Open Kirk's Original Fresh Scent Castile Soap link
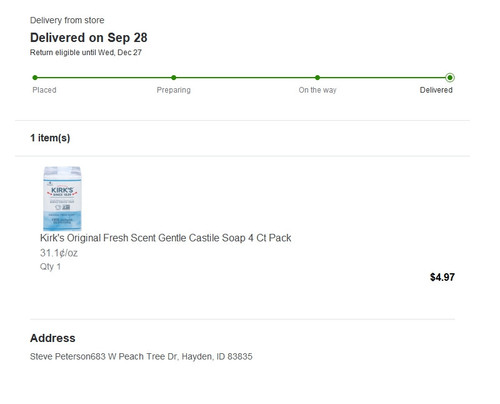 (166, 238)
